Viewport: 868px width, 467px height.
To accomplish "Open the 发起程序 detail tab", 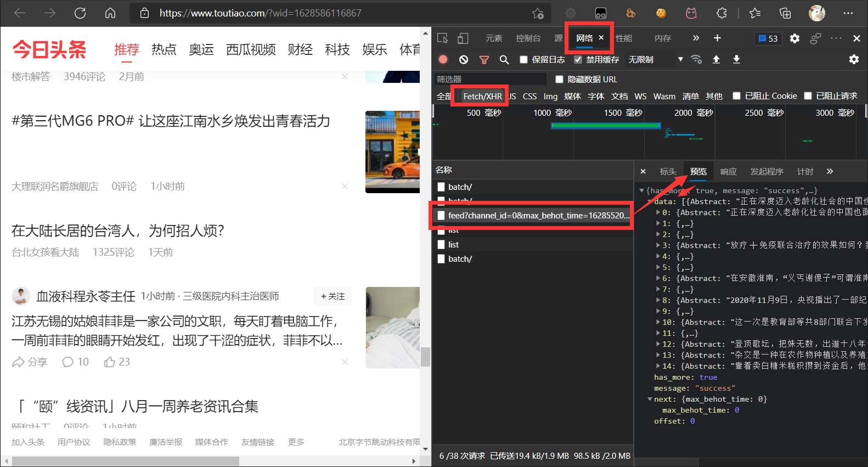I will pos(766,171).
